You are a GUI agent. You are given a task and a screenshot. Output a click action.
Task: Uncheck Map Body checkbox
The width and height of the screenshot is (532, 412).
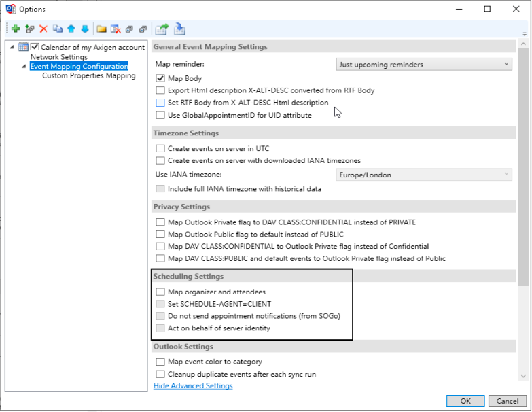160,78
